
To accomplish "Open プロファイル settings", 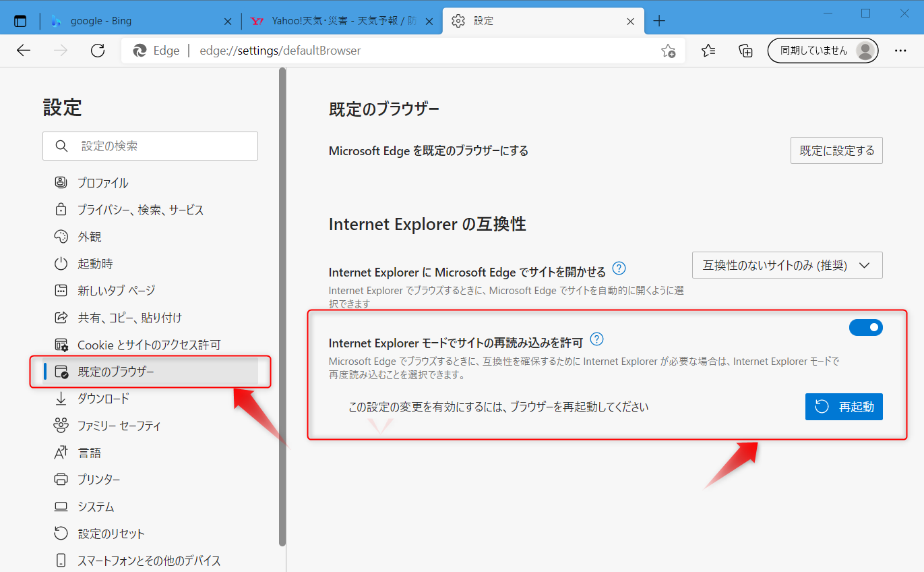I will 150,183.
